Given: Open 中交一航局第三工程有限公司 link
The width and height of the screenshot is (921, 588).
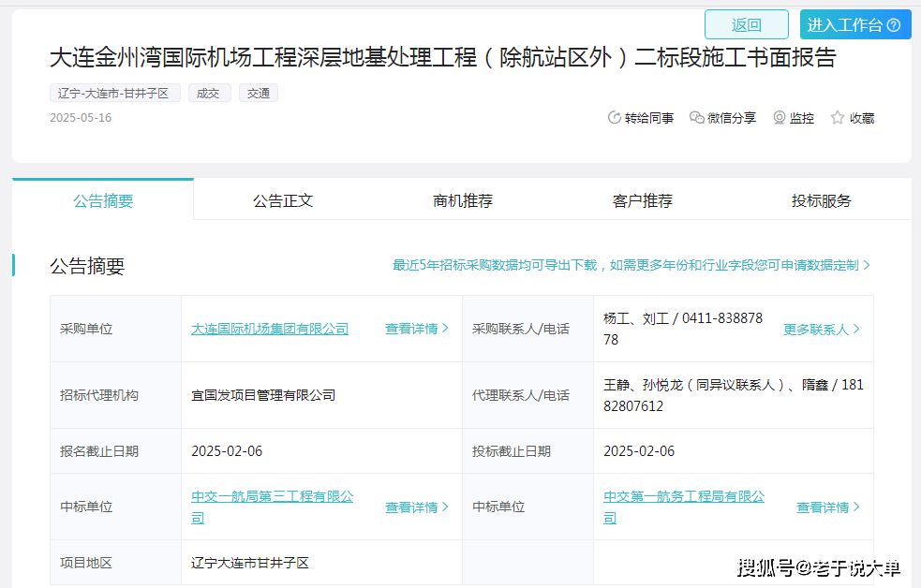Looking at the screenshot, I should click(272, 507).
